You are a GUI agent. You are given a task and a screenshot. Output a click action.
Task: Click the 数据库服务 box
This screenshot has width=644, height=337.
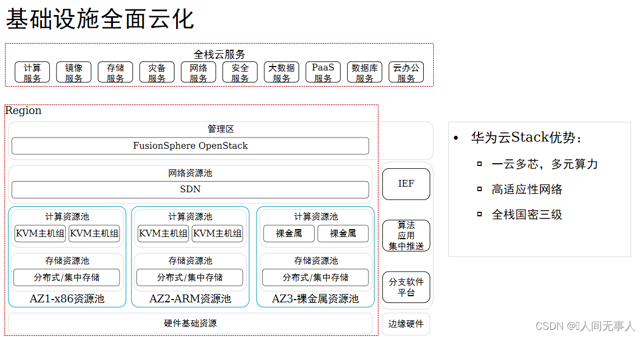[364, 72]
